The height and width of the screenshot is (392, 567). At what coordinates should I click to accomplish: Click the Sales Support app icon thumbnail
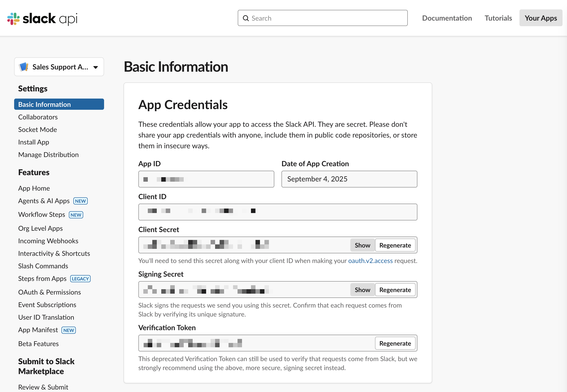(24, 67)
